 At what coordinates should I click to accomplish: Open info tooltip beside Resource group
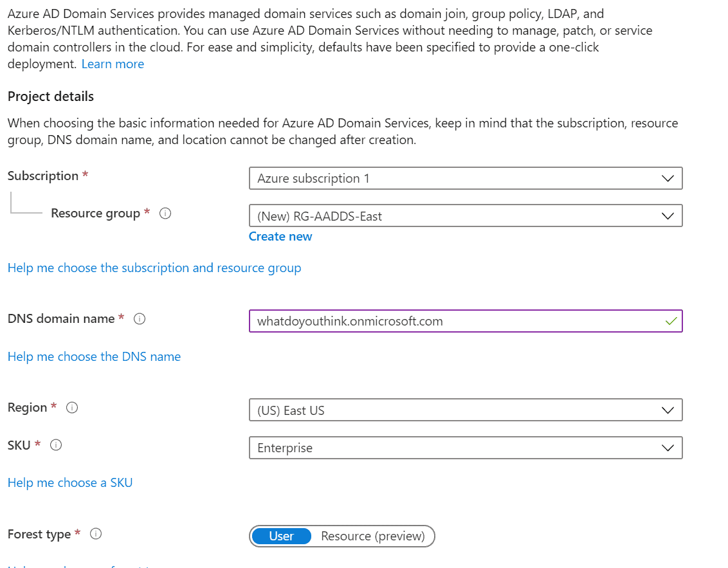165,213
